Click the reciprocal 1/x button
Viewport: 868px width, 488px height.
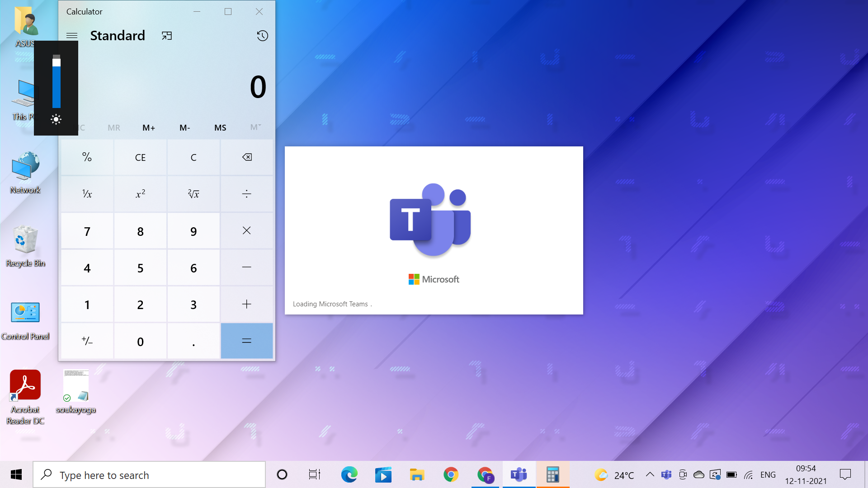point(87,194)
